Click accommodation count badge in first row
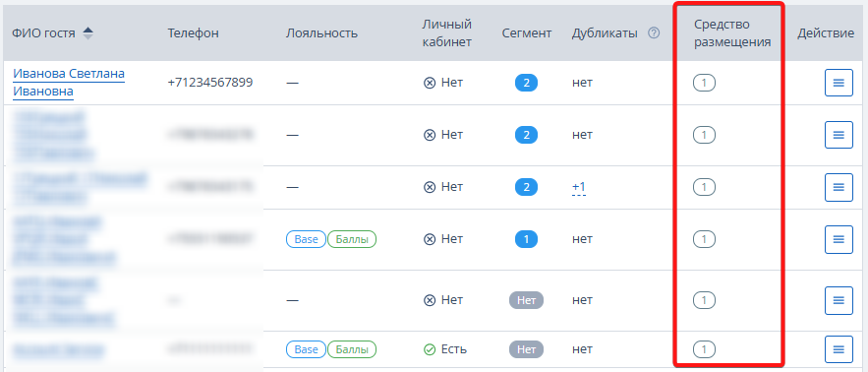 [704, 84]
